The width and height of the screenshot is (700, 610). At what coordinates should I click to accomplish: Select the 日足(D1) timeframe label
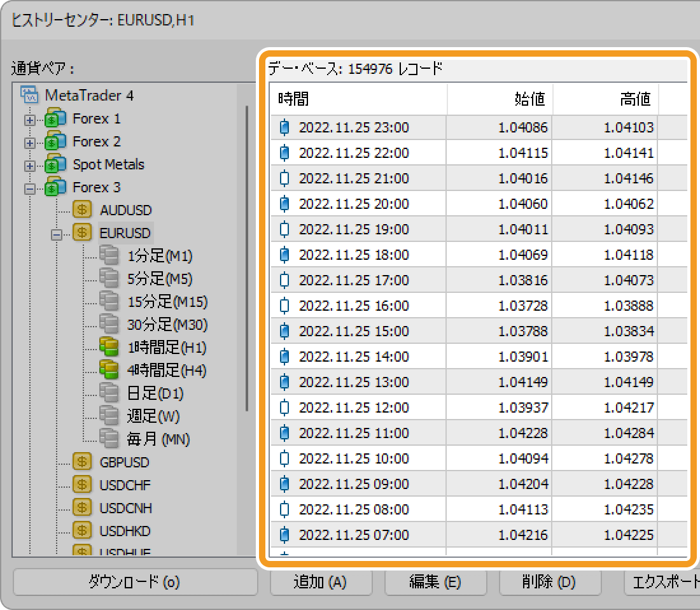(155, 393)
